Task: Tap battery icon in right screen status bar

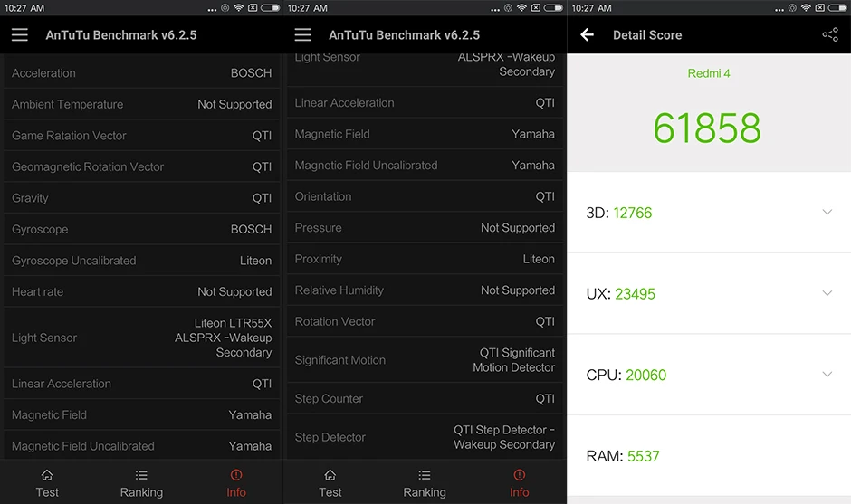Action: point(837,7)
